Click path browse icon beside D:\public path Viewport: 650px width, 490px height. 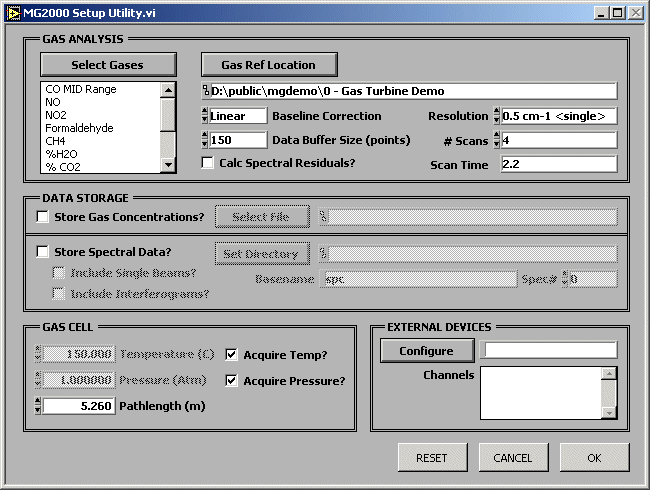[x=206, y=91]
